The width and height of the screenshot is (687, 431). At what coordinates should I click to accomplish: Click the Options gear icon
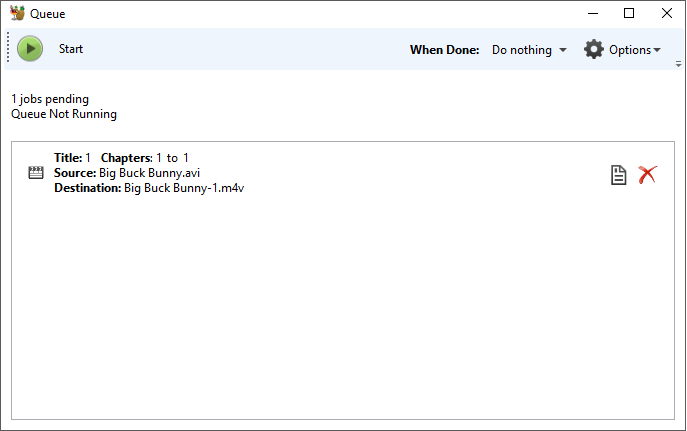[x=594, y=49]
